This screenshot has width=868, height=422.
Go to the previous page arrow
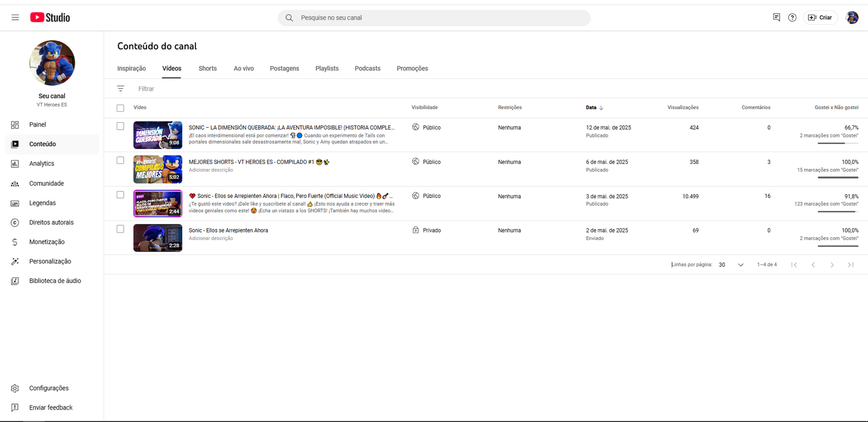813,264
